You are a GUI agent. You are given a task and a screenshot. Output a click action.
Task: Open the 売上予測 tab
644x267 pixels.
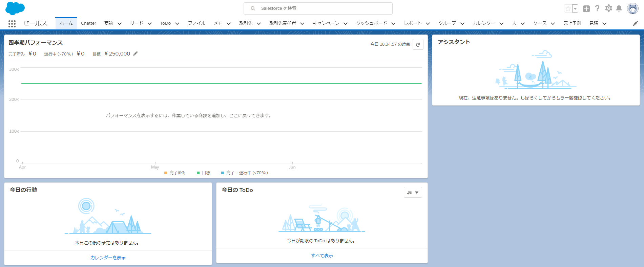point(572,23)
